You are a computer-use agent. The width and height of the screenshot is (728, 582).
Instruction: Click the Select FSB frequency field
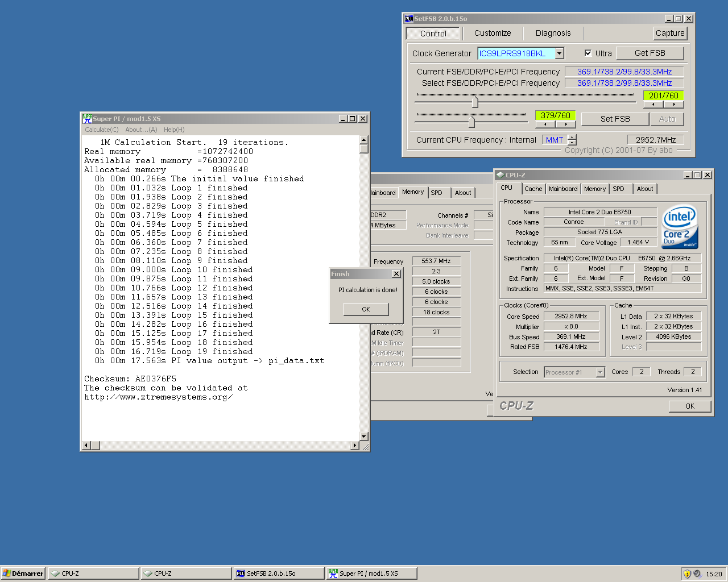[624, 83]
